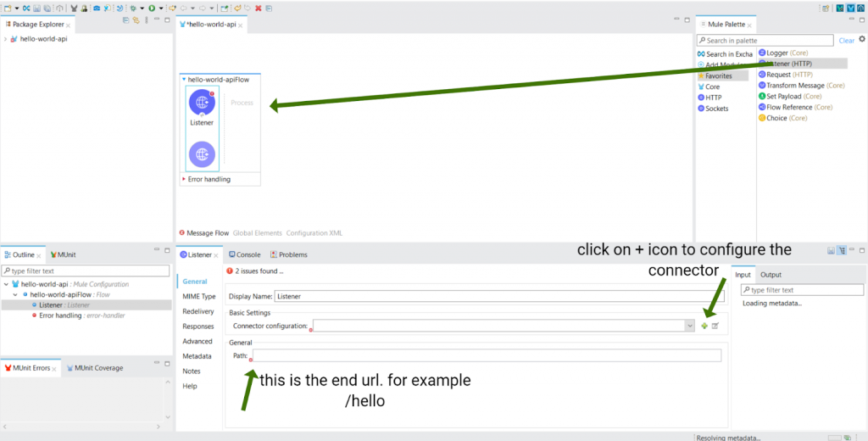Click the red X icon in toolbar
868x441 pixels.
pos(258,8)
